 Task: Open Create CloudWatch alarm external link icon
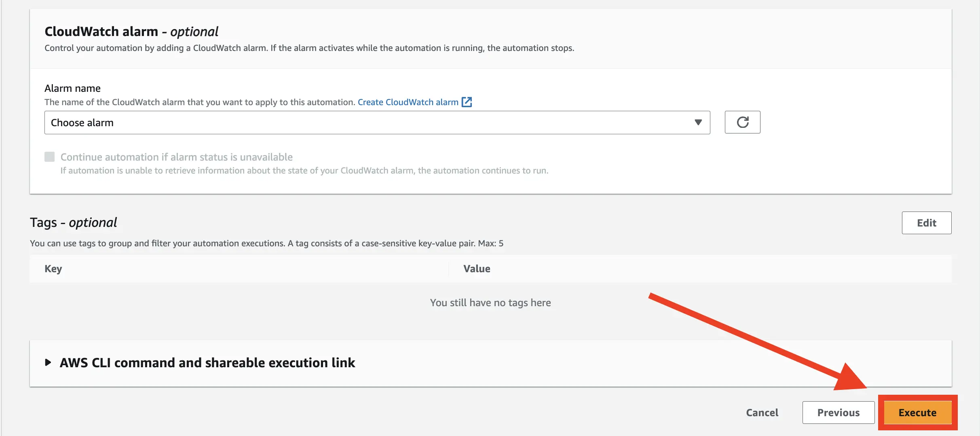[467, 102]
